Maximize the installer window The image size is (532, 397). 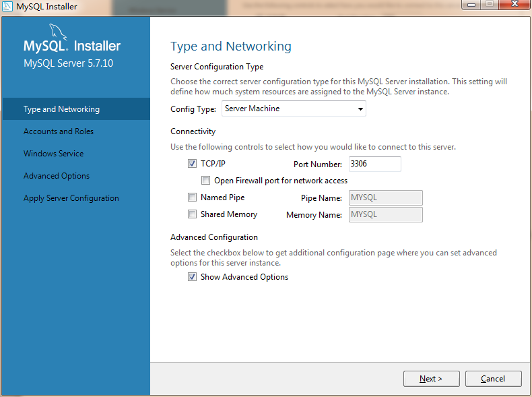(x=488, y=5)
